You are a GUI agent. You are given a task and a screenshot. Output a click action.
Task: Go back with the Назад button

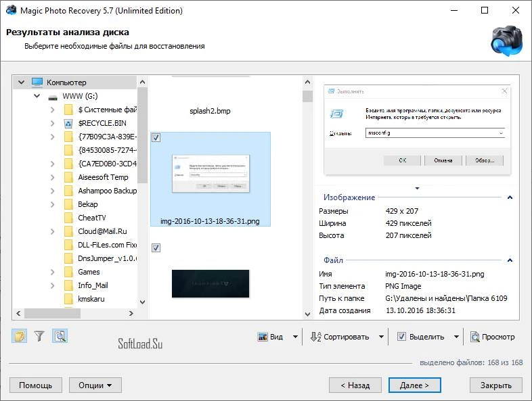(355, 385)
